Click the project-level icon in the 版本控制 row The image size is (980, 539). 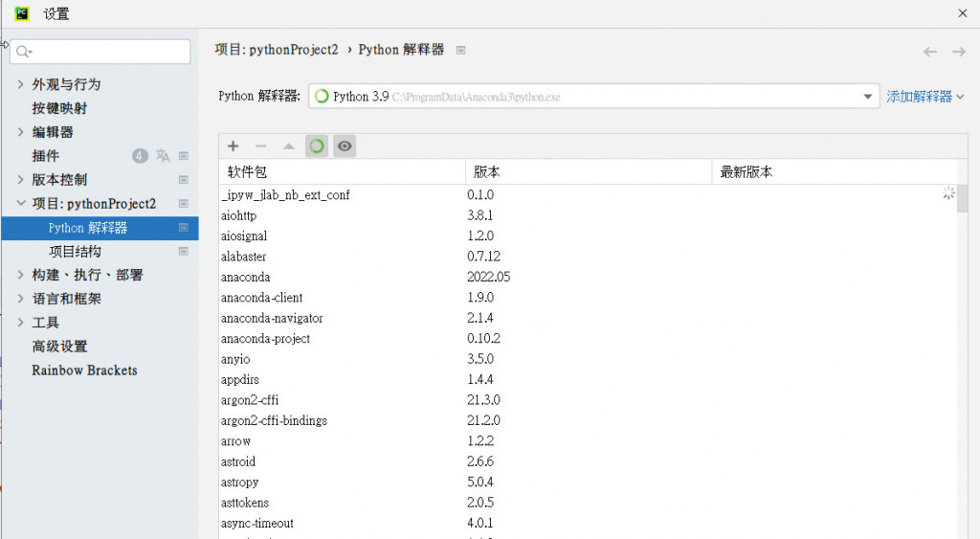[184, 179]
